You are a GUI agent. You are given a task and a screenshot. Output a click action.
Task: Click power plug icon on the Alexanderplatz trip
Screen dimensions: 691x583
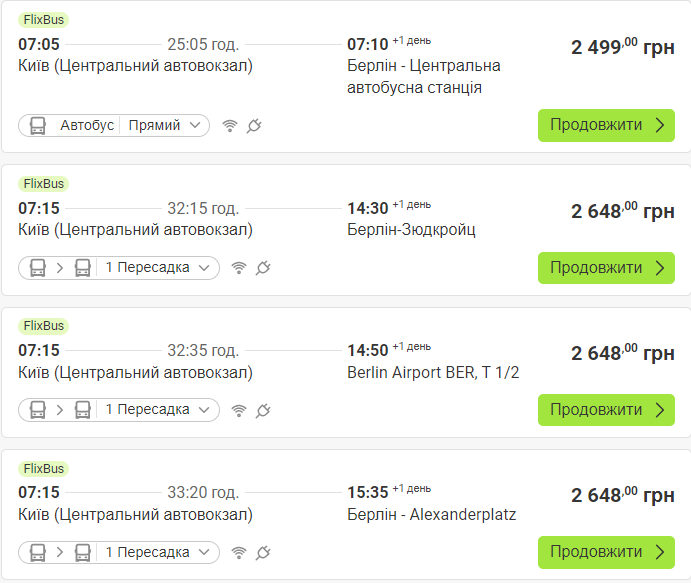click(x=263, y=552)
